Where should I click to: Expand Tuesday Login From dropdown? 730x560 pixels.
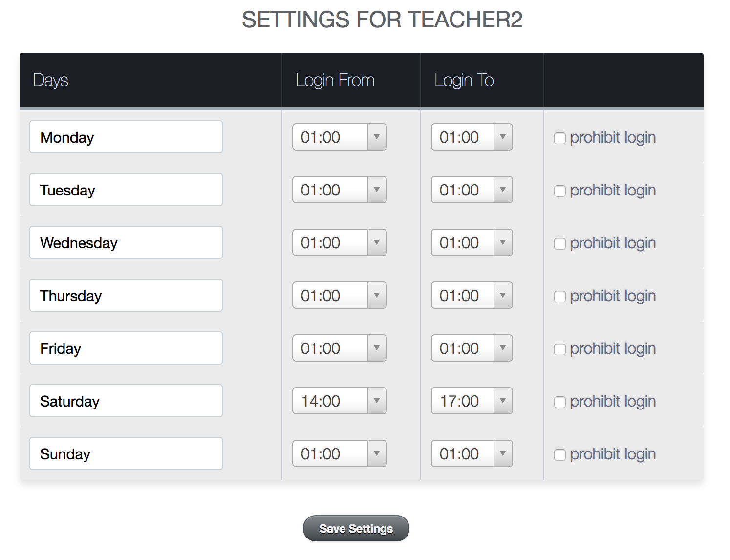(x=339, y=190)
